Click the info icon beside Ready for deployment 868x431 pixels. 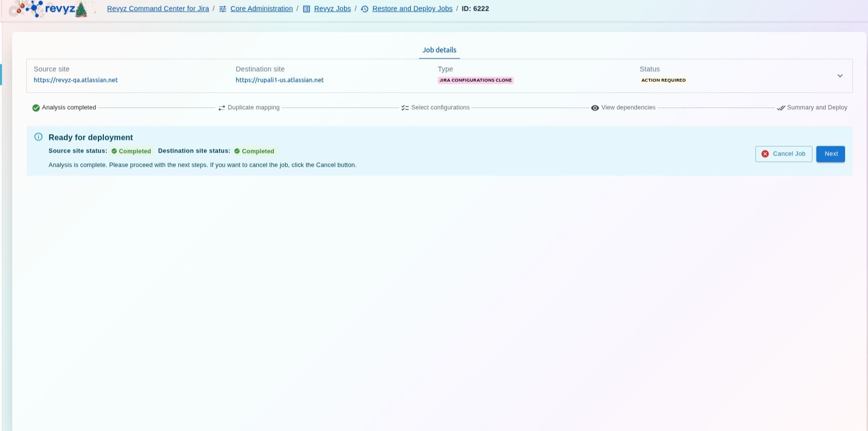(x=39, y=137)
